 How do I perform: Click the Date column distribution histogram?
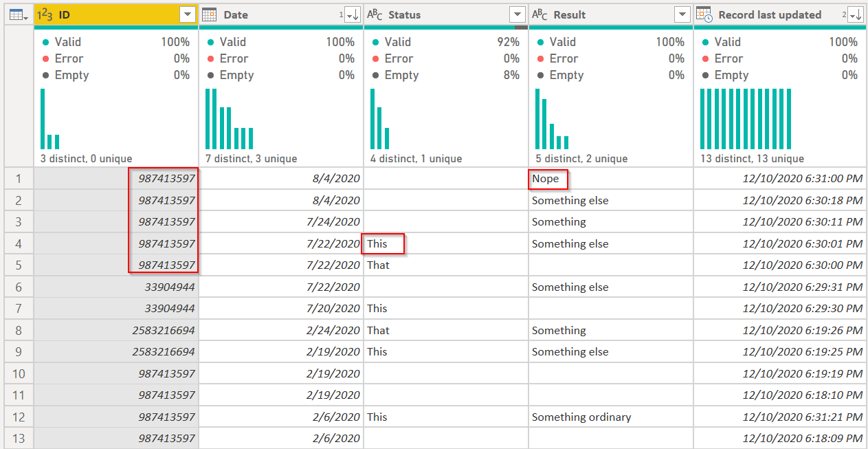click(x=230, y=119)
